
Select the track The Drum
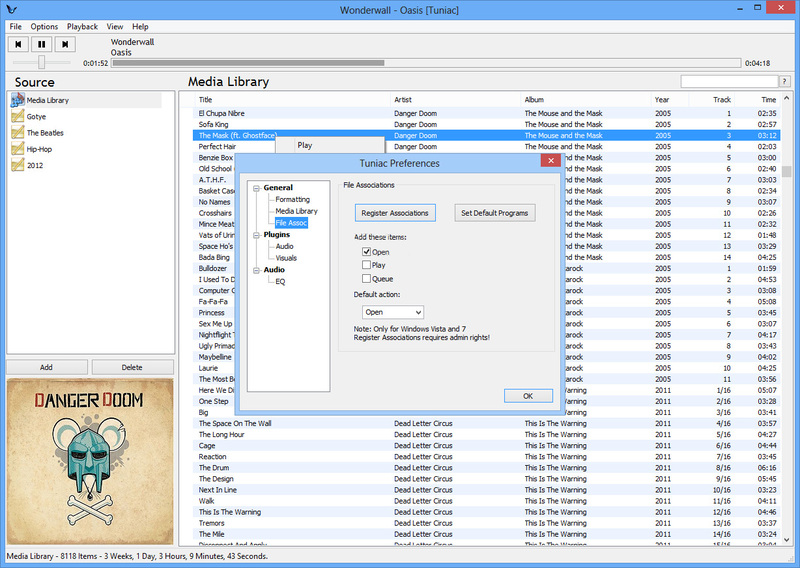(485, 467)
